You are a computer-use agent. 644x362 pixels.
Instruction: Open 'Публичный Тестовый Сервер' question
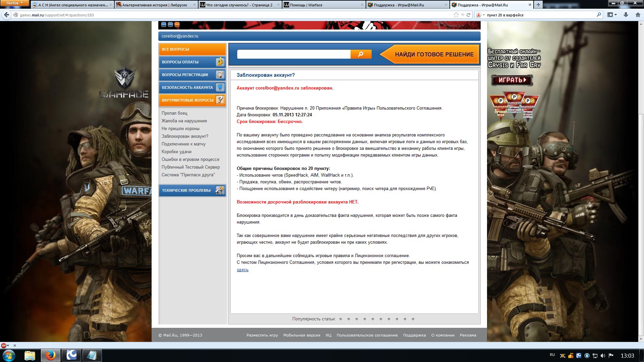[x=191, y=167]
